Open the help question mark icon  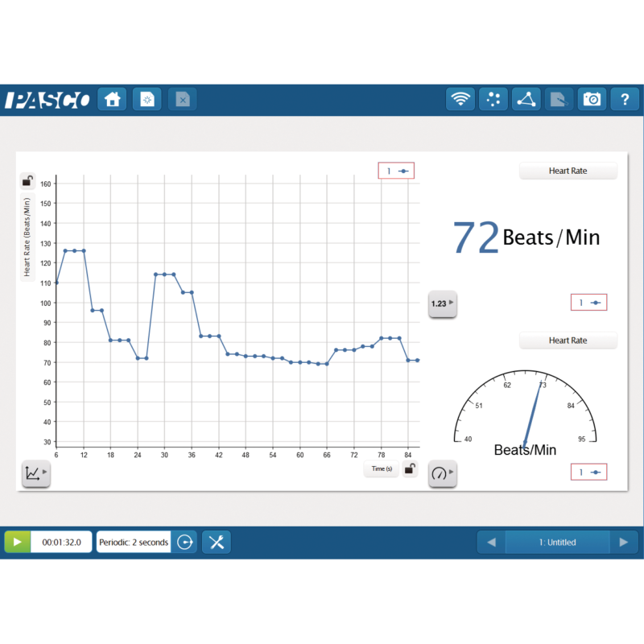625,99
